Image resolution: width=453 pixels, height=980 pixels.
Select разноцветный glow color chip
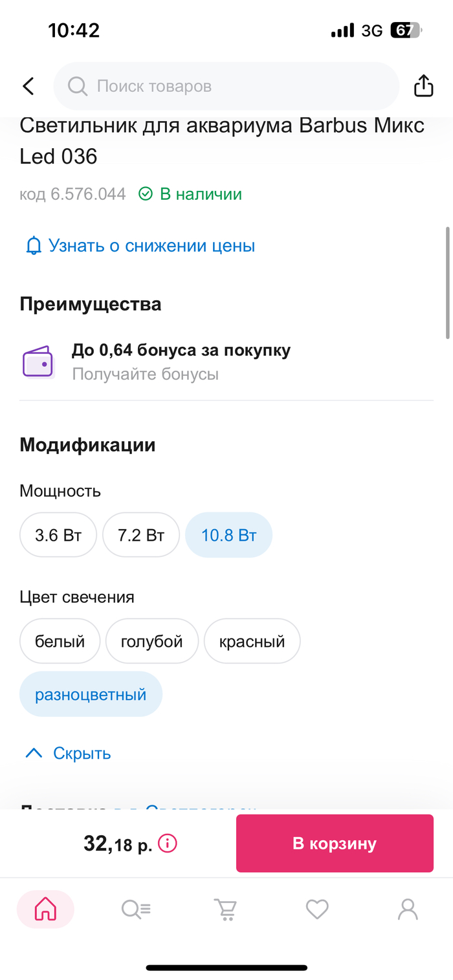tap(91, 694)
